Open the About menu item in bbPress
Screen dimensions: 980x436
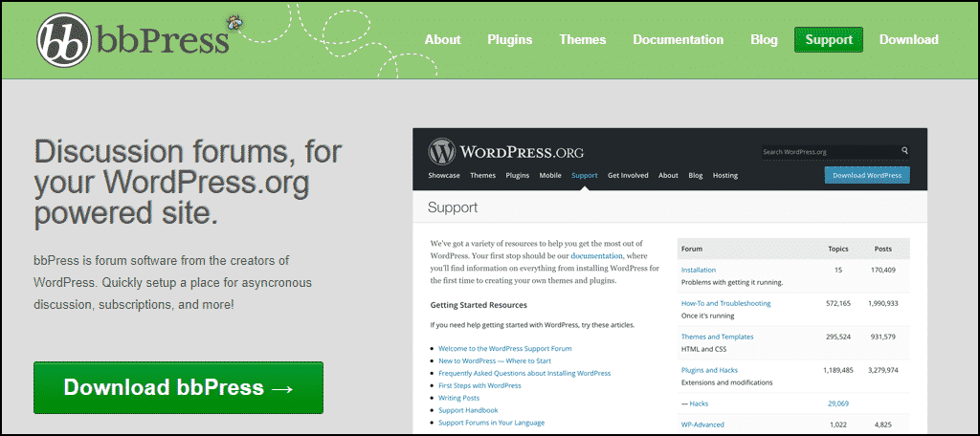[442, 39]
